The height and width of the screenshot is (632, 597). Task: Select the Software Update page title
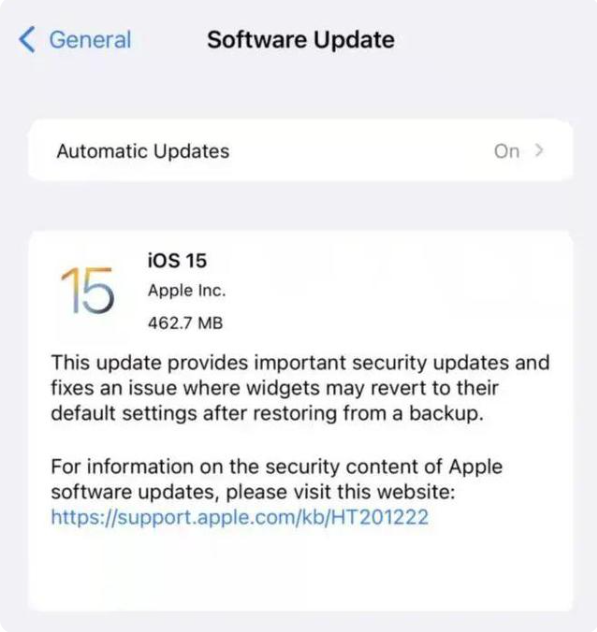pos(301,40)
